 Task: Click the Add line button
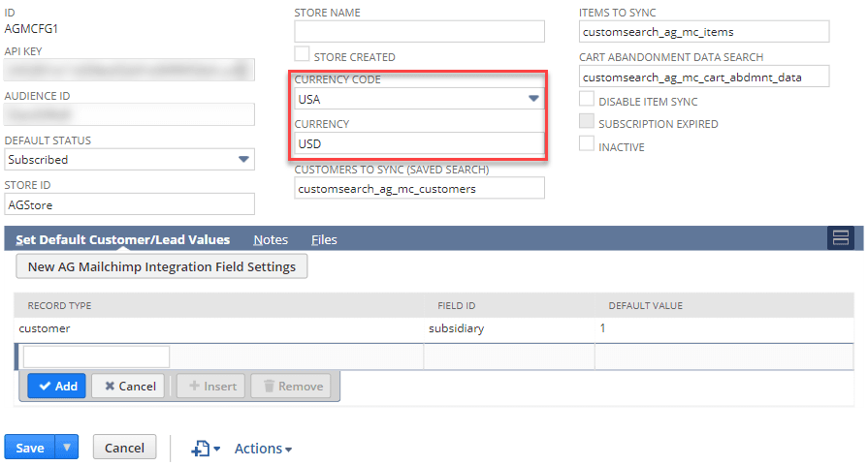57,386
